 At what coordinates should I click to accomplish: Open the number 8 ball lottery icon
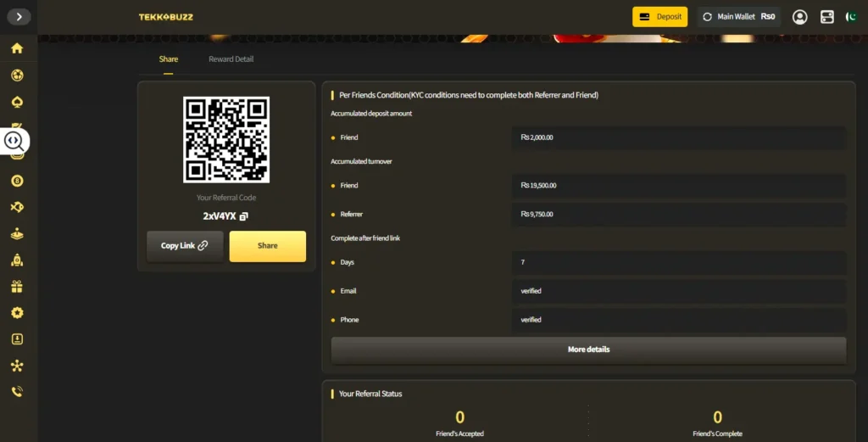pos(17,181)
